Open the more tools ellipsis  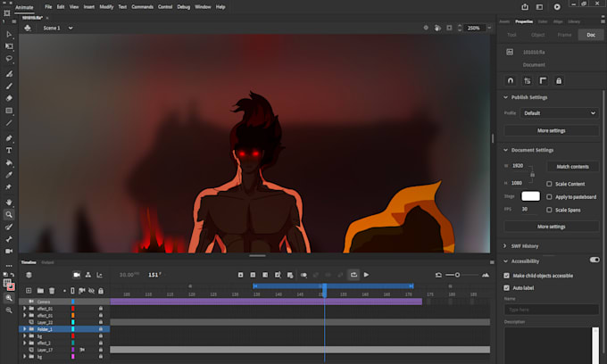(x=9, y=266)
